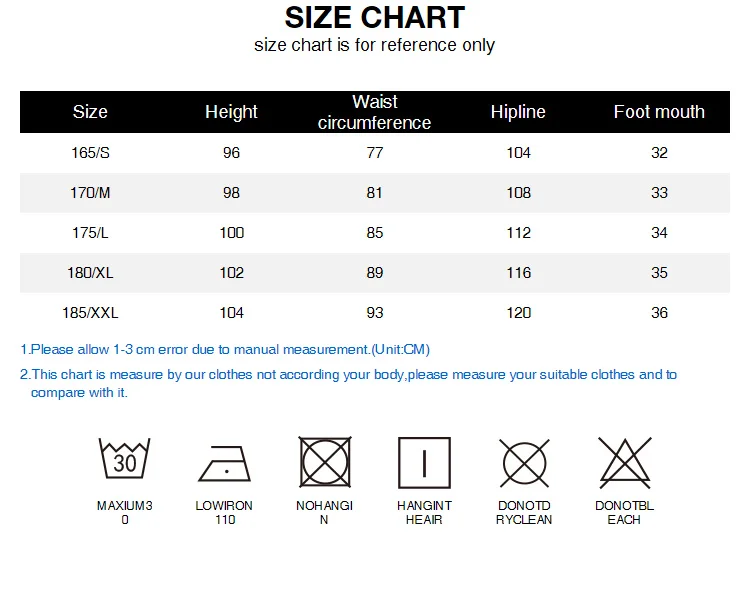The height and width of the screenshot is (608, 750).
Task: Select the 165/S size row
Action: (x=375, y=153)
